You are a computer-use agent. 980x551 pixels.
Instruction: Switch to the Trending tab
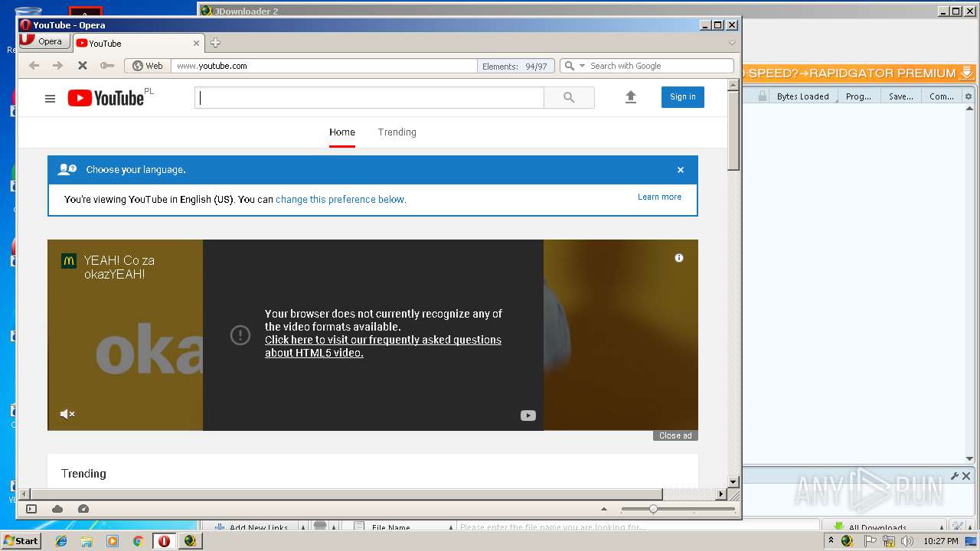397,132
